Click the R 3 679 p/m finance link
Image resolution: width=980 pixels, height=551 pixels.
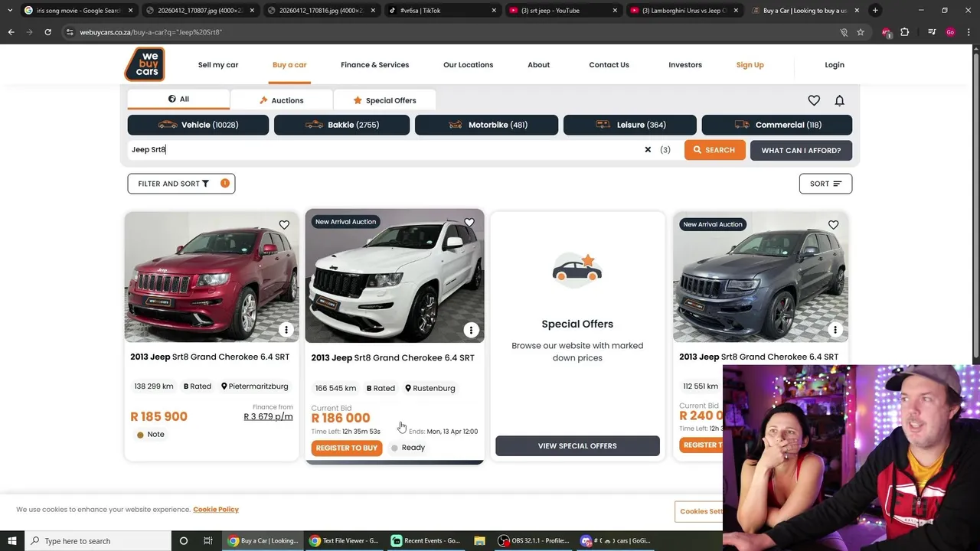268,417
